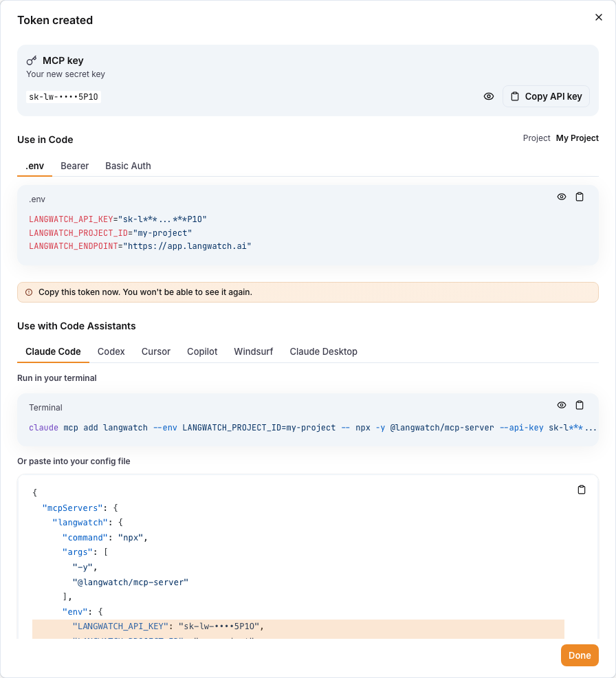Select the Copilot assistant tab
Image resolution: width=616 pixels, height=678 pixels.
tap(202, 351)
